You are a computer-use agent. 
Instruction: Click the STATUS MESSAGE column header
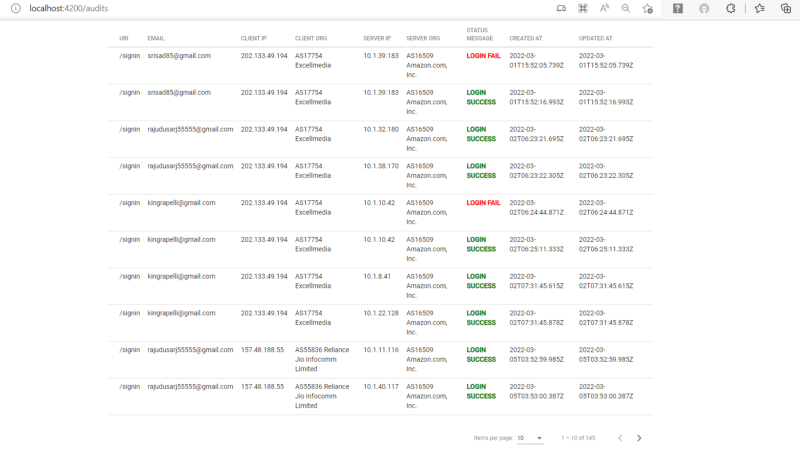[480, 34]
